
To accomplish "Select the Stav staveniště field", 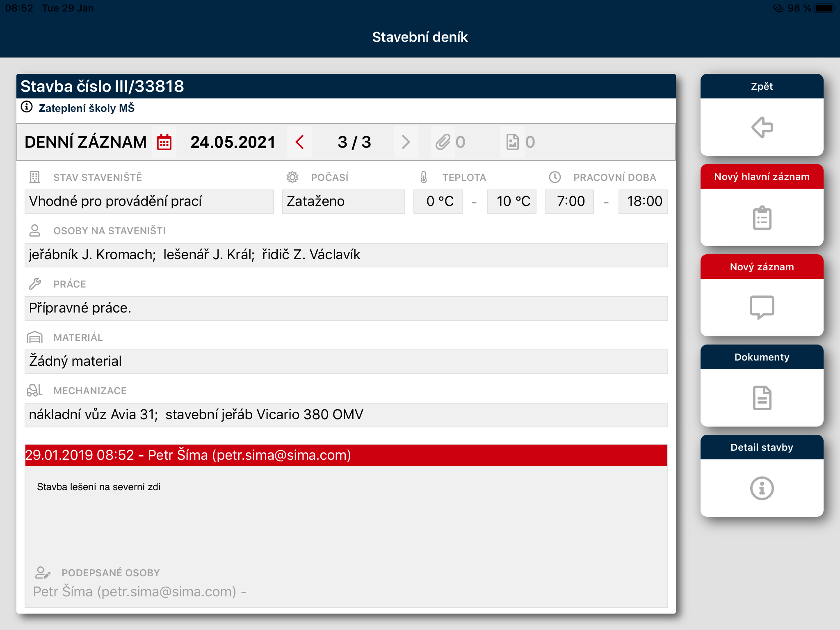I will click(149, 201).
